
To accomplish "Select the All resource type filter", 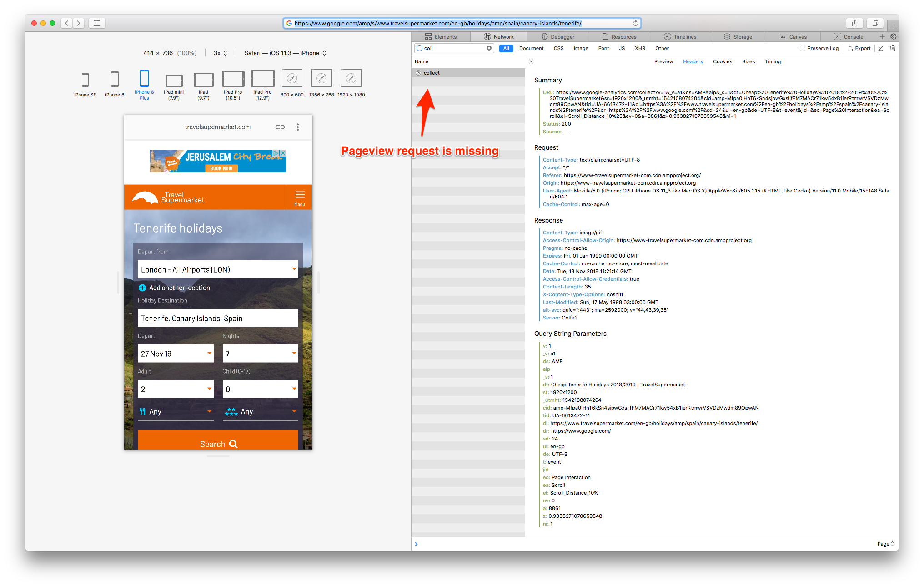I will pyautogui.click(x=506, y=48).
